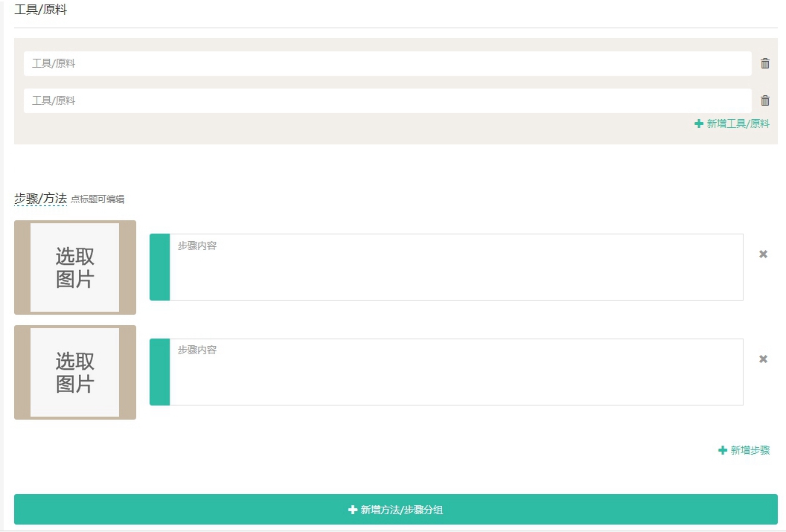
Task: Focus the second 工具/原料 input field
Action: (x=387, y=100)
